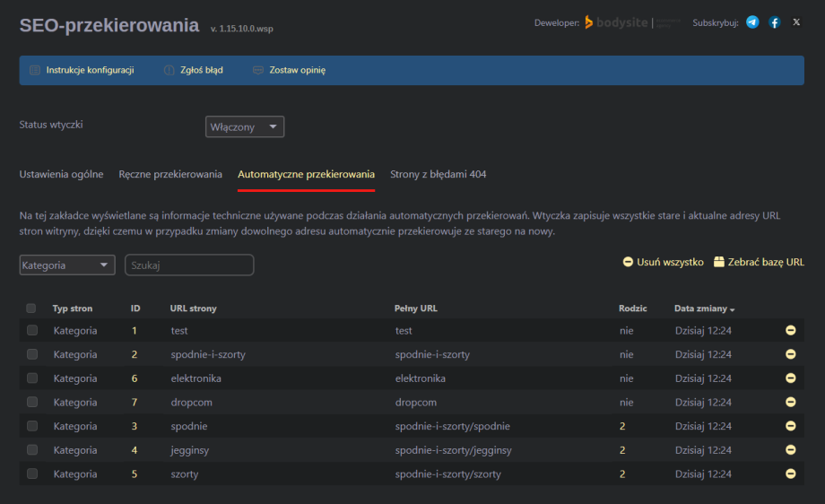The width and height of the screenshot is (825, 504).
Task: Remove the 'szorty' row with its minus icon
Action: pyautogui.click(x=791, y=474)
